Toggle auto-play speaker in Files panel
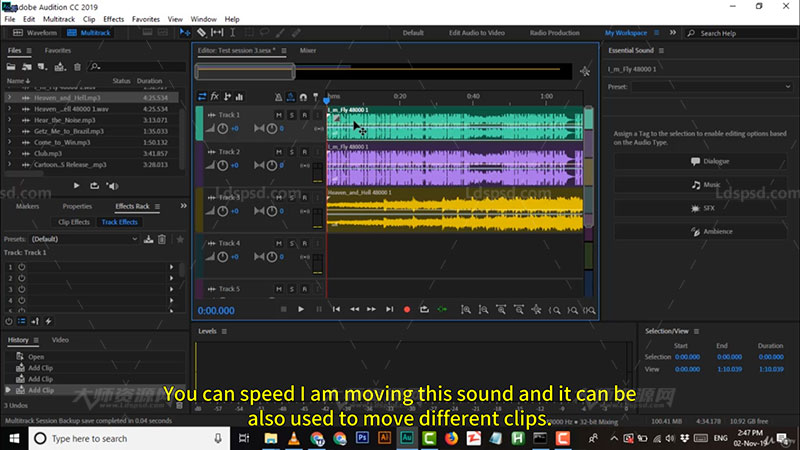The height and width of the screenshot is (450, 800). click(x=112, y=186)
